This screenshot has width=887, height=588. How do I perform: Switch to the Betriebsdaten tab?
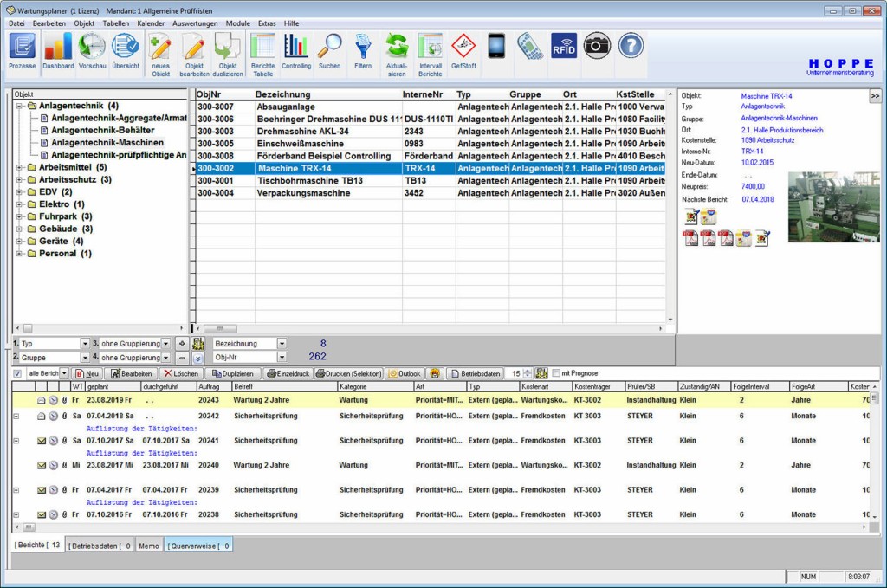[100, 546]
